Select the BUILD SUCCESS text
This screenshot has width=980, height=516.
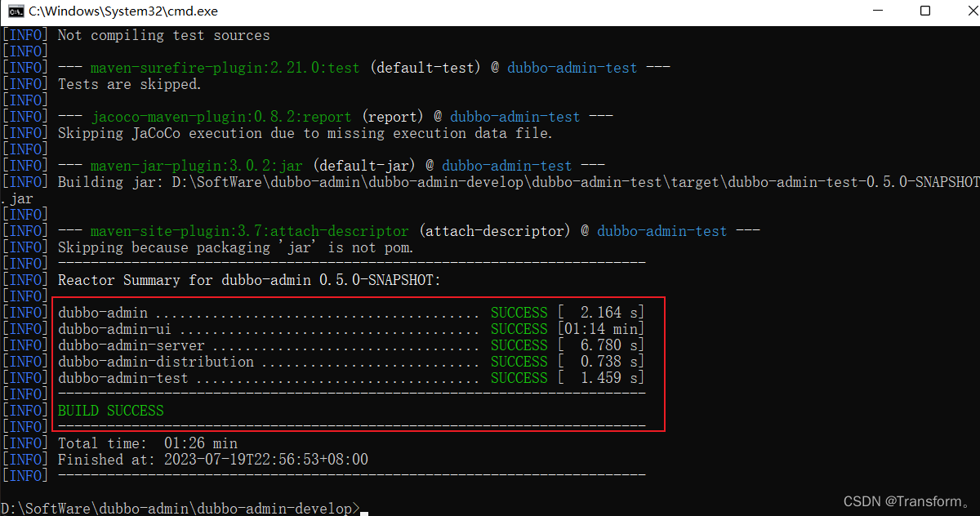109,410
